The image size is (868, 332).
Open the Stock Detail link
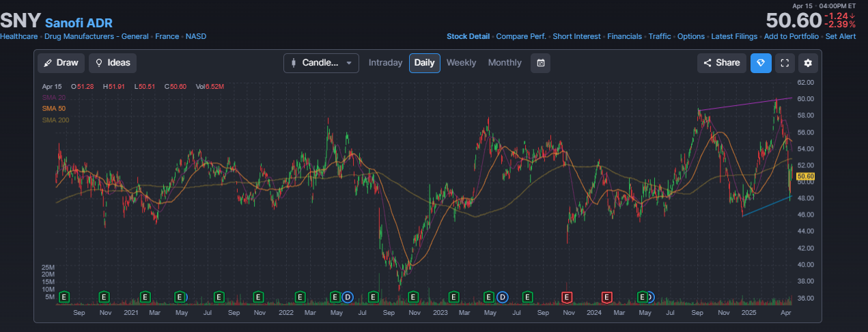468,36
